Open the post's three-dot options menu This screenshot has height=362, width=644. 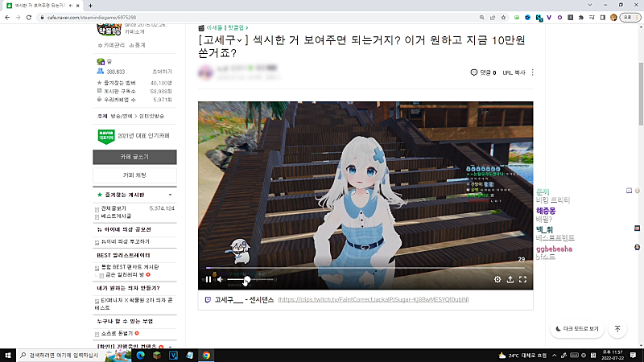(533, 72)
